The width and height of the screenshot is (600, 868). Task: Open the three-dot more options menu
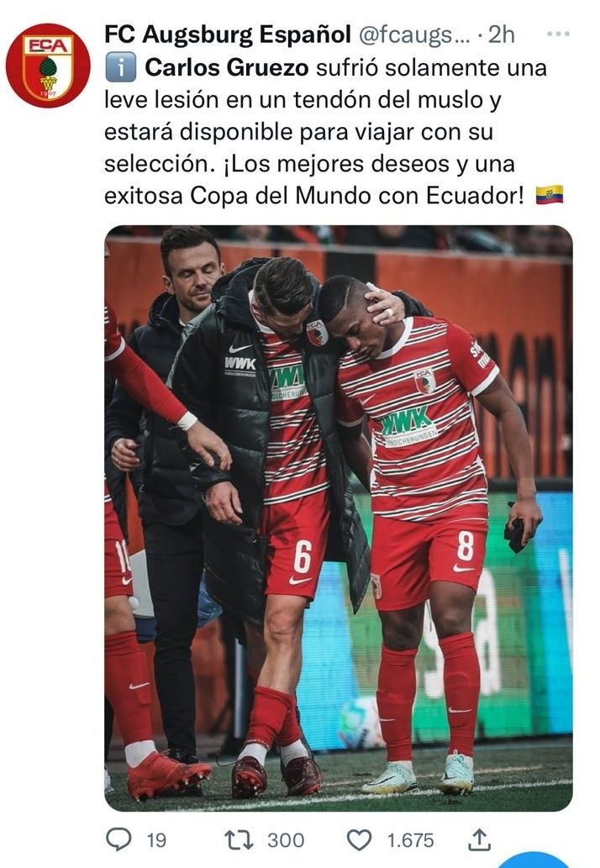[557, 34]
